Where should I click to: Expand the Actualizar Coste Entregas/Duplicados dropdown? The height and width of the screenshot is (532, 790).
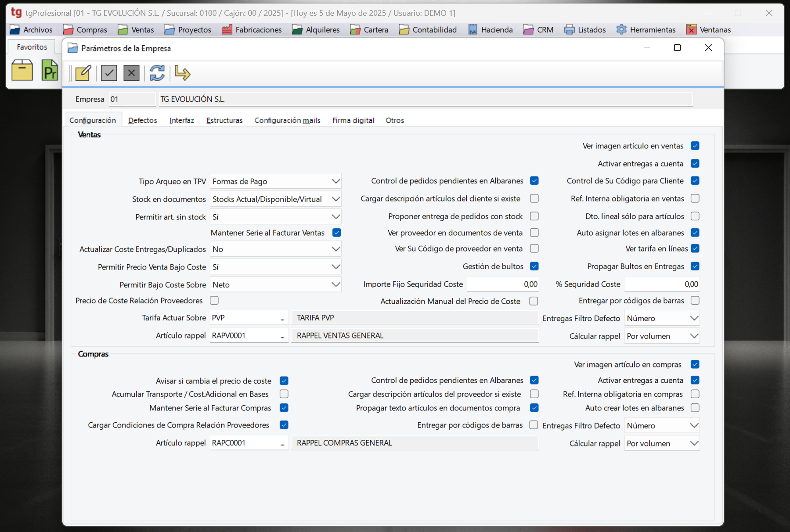tap(335, 249)
